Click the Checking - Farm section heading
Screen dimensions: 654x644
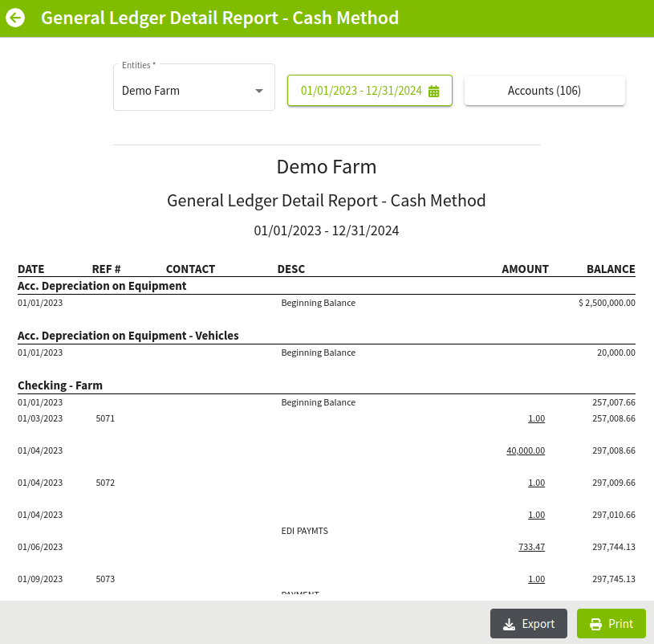[x=60, y=385]
